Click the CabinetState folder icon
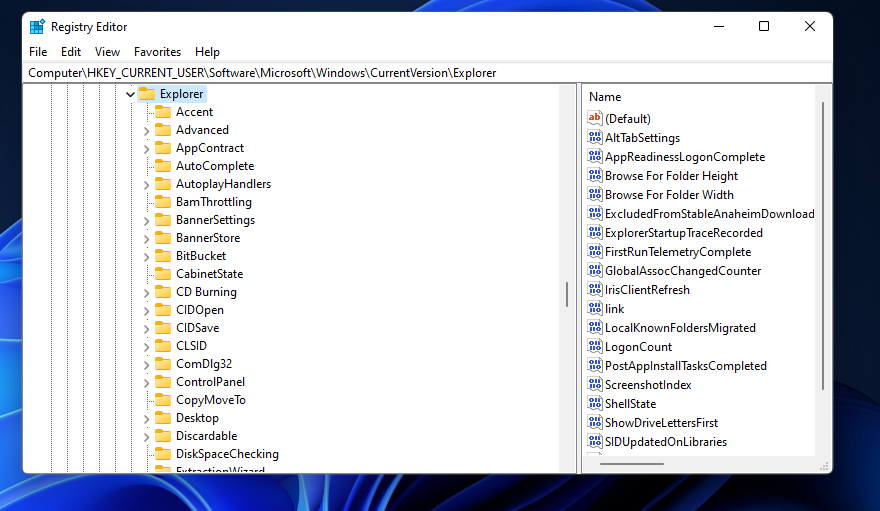880x511 pixels. click(x=163, y=274)
